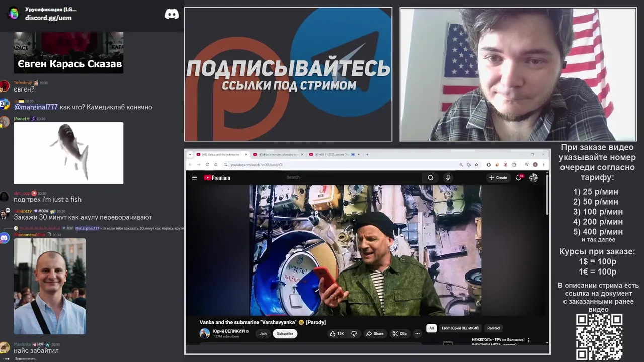Go back in the browser
The image size is (644, 362).
[190, 165]
